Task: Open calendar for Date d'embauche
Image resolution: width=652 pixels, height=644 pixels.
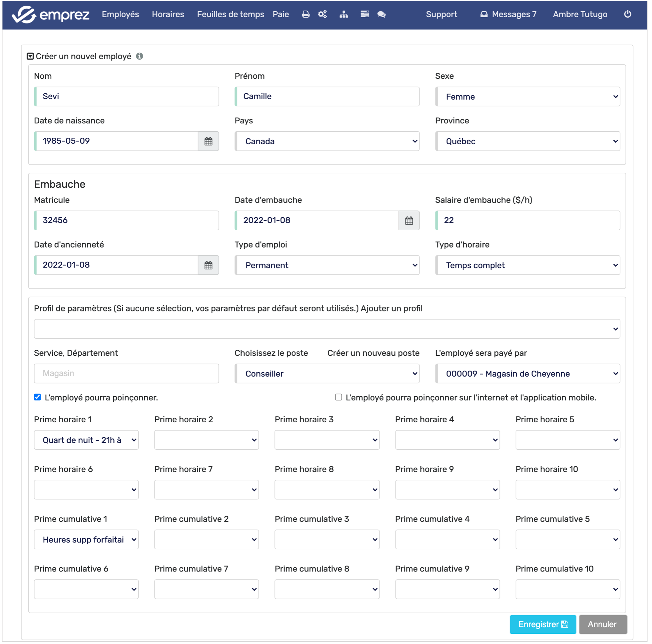Action: click(409, 220)
